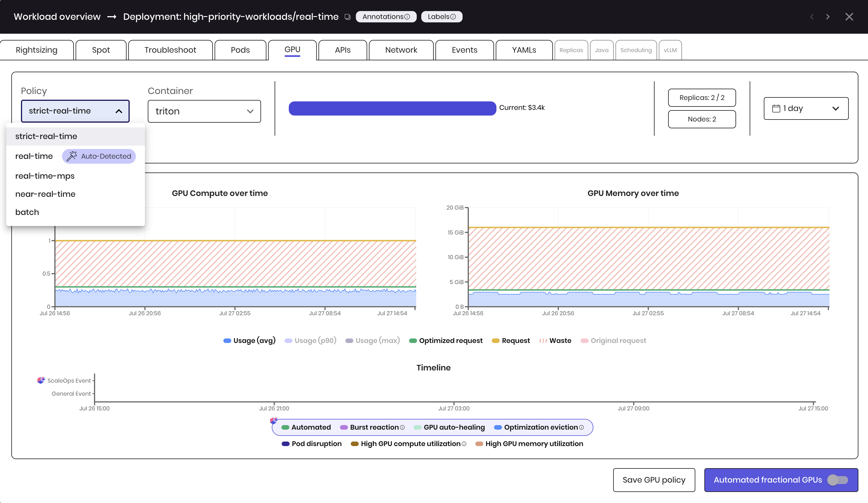
Task: Toggle Usage (p90) legend series
Action: tap(310, 340)
